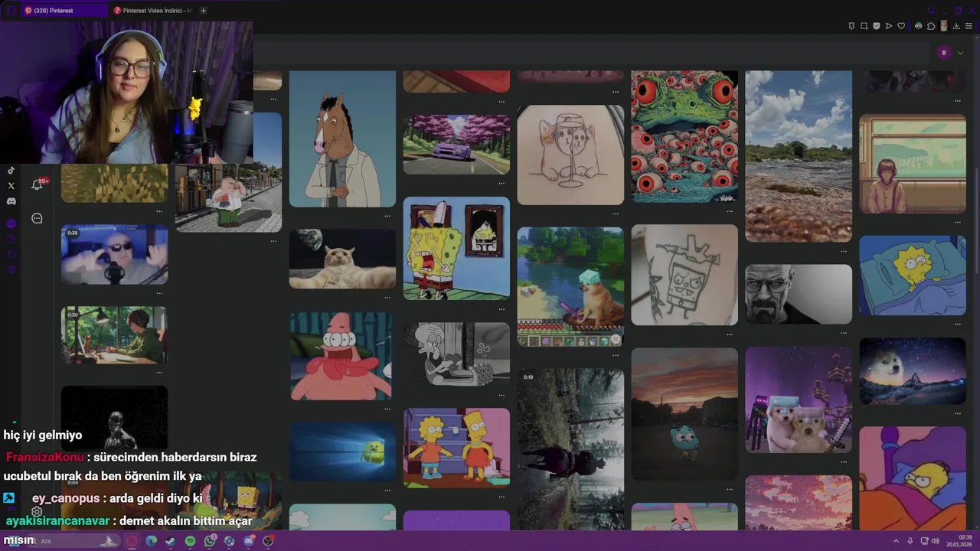Open the search tabs magnifier icon
The width and height of the screenshot is (980, 551).
point(931,11)
